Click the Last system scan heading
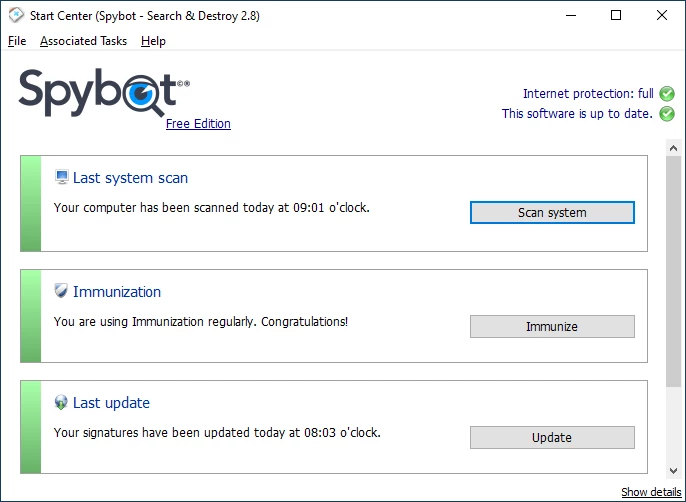Viewport: 686px width, 502px height. click(x=130, y=178)
